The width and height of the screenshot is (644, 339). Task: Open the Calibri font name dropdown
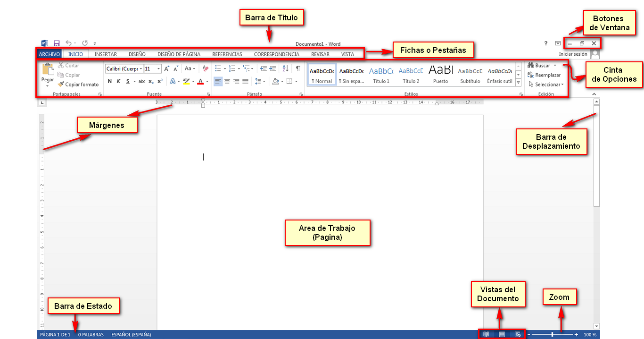click(x=141, y=69)
